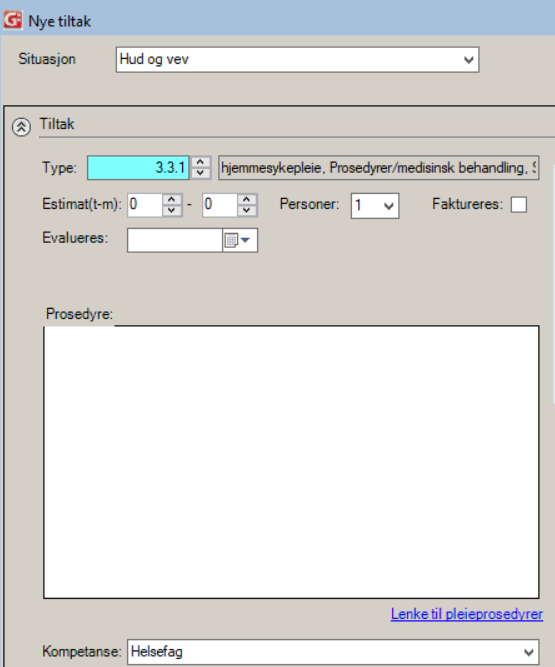Click inside the Prosedyre text area
555x667 pixels.
(x=291, y=462)
